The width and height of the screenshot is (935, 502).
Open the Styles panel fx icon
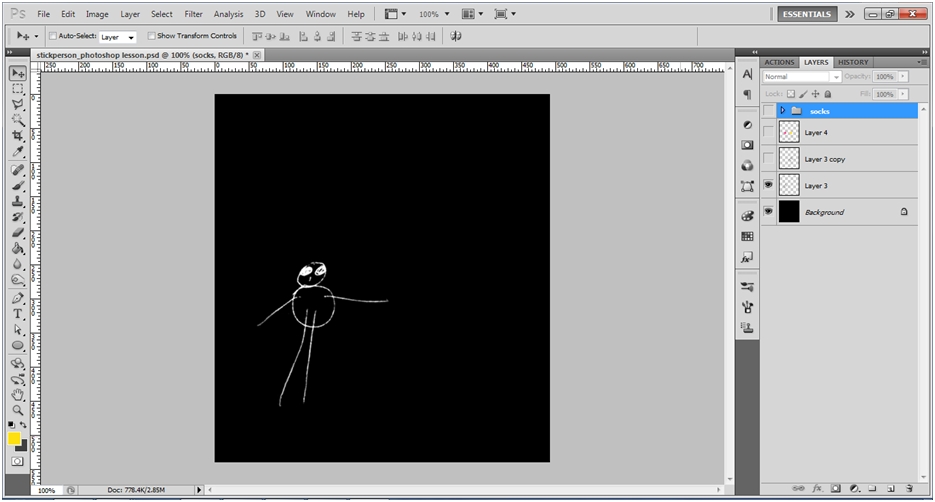pyautogui.click(x=747, y=258)
